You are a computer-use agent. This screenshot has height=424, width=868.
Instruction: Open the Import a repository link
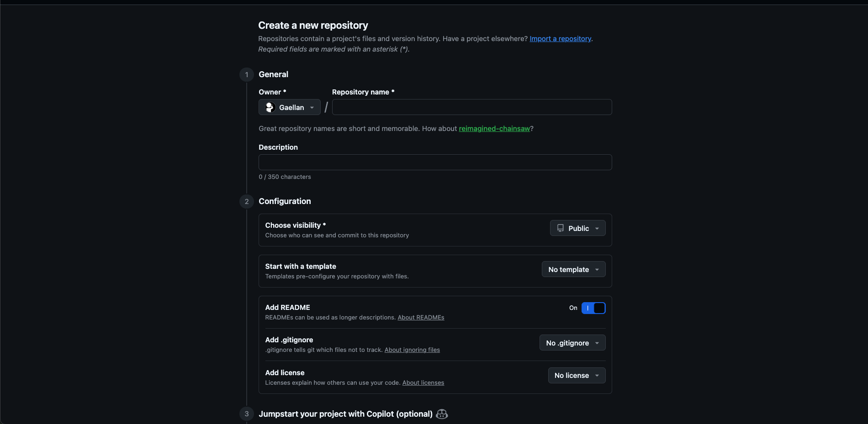coord(560,39)
